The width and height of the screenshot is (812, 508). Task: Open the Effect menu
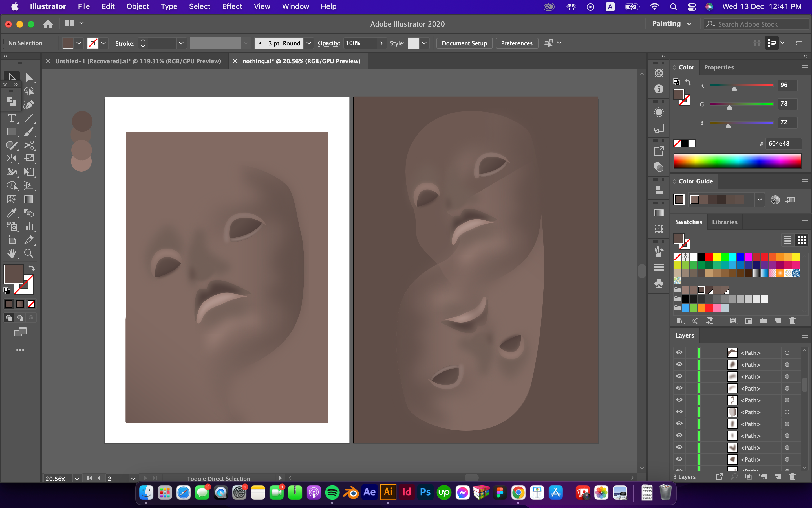click(232, 6)
